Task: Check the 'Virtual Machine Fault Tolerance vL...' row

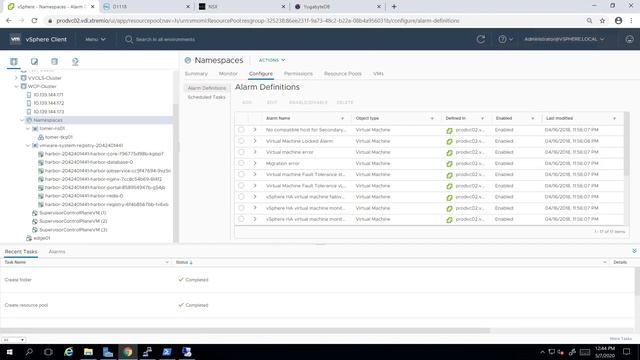Action: coord(241,186)
